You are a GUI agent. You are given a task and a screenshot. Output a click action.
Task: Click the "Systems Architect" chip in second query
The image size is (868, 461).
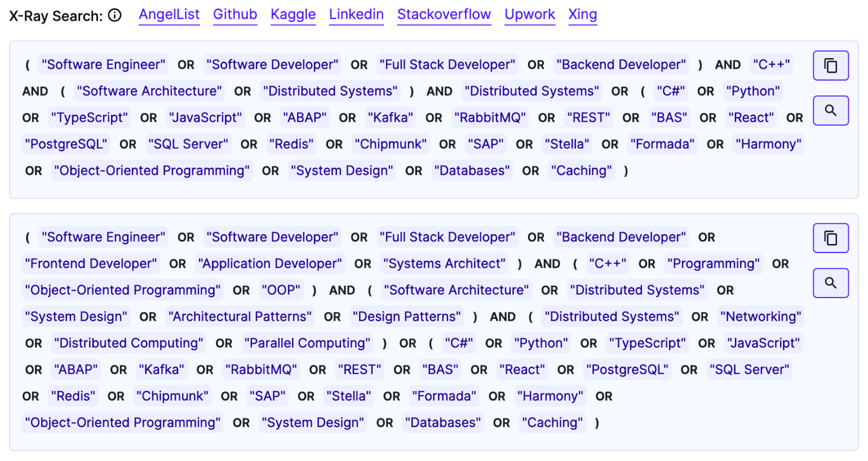(x=444, y=263)
